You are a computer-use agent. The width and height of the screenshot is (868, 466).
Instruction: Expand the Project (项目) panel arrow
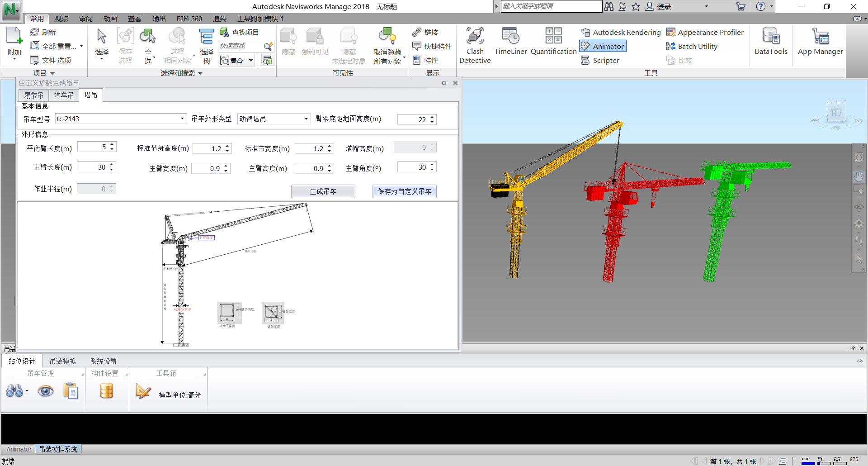pos(52,73)
